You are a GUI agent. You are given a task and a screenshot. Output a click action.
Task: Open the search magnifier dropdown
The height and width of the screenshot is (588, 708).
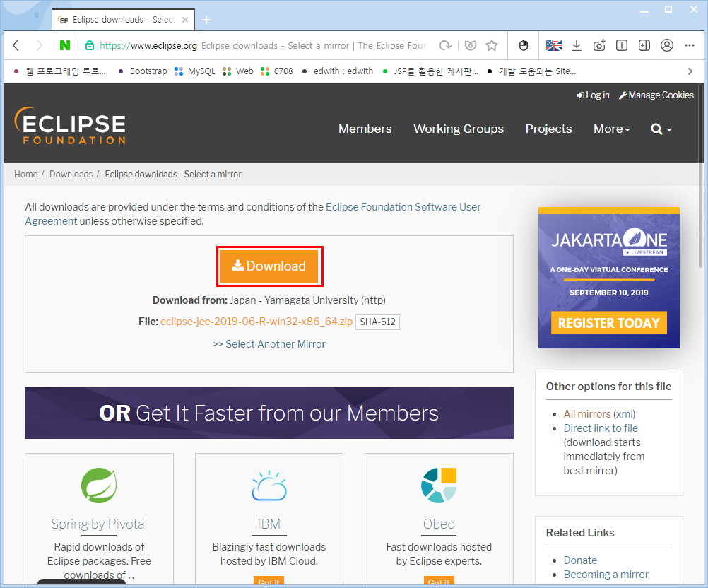tap(661, 129)
